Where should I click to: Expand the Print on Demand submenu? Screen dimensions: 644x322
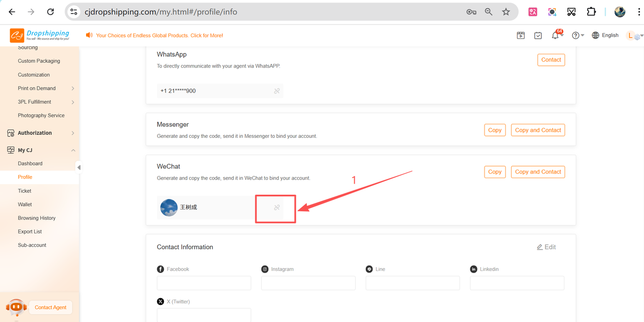pos(73,89)
